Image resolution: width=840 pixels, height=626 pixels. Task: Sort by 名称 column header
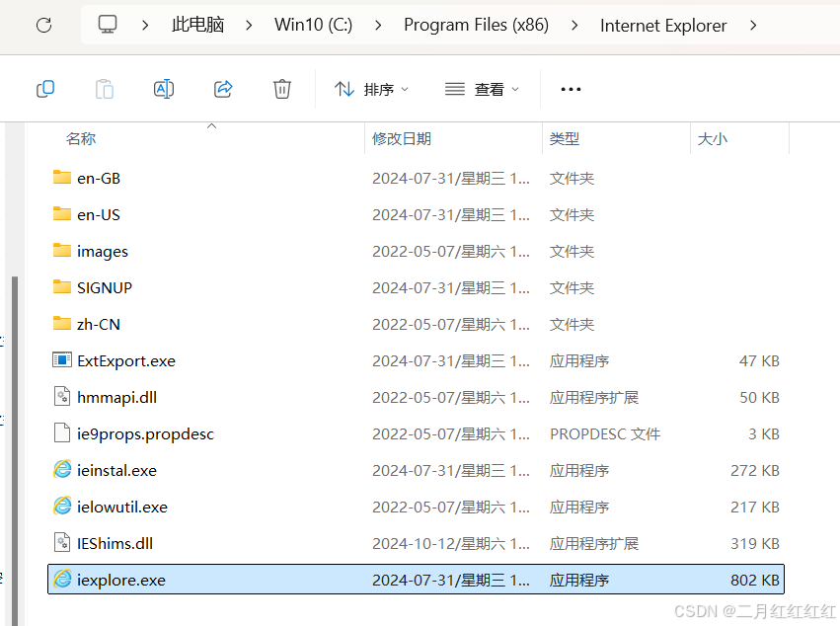click(81, 139)
